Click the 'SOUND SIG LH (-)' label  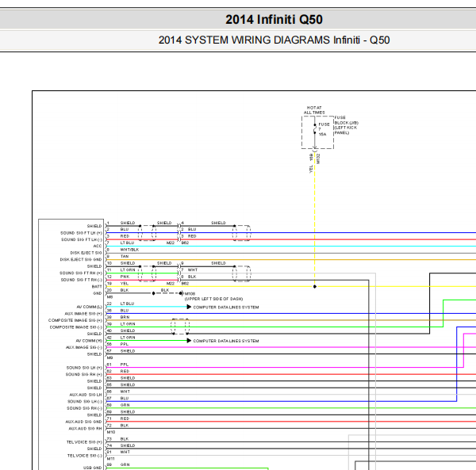click(85, 401)
